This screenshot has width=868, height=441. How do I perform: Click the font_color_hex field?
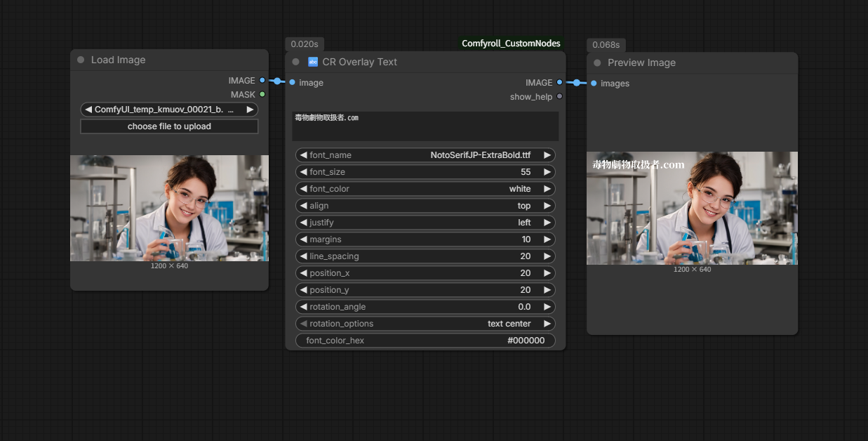(x=425, y=341)
